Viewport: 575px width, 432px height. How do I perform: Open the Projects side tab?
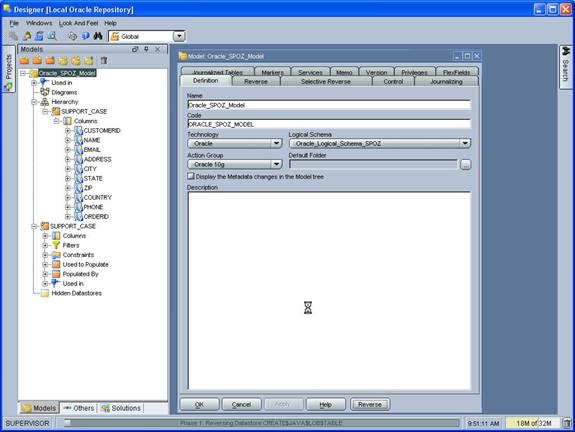click(x=8, y=69)
